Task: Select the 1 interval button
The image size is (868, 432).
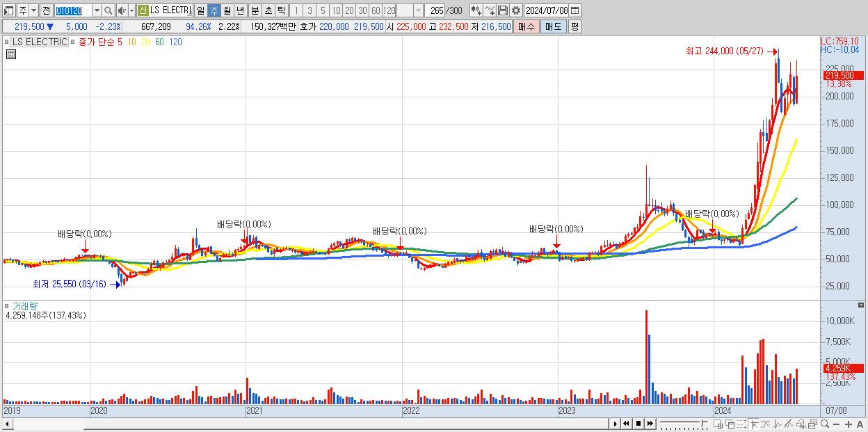Action: click(x=296, y=10)
